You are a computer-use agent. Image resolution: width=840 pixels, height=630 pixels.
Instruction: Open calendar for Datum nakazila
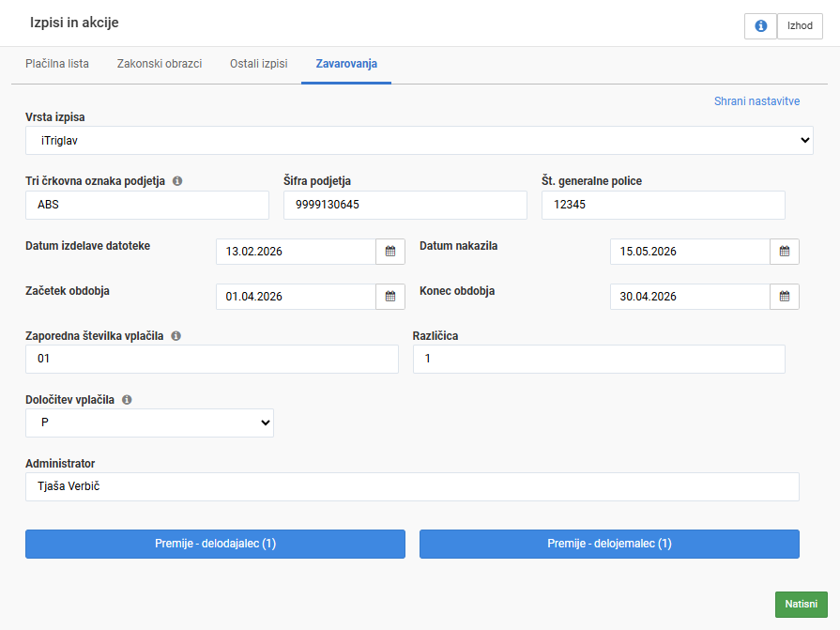coord(785,252)
